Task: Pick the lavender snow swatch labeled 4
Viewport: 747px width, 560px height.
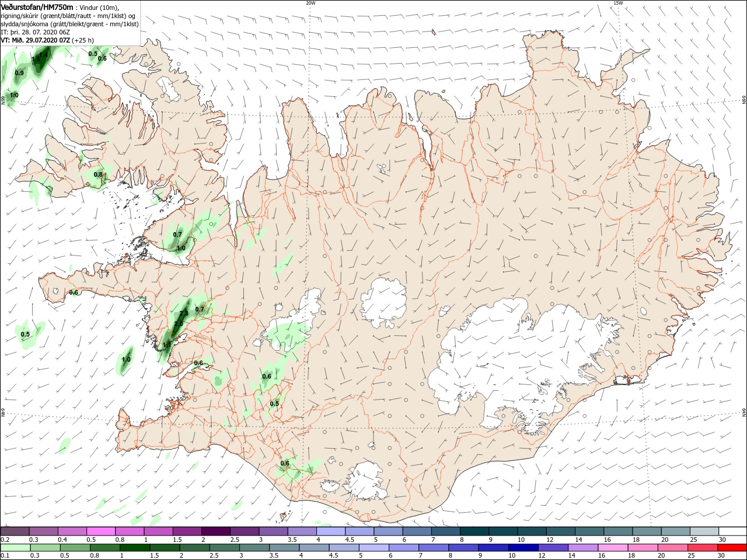Action: [330, 531]
